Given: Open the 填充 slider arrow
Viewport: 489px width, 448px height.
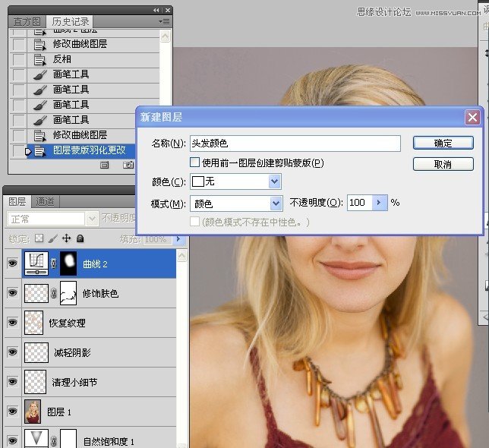Looking at the screenshot, I should [178, 239].
